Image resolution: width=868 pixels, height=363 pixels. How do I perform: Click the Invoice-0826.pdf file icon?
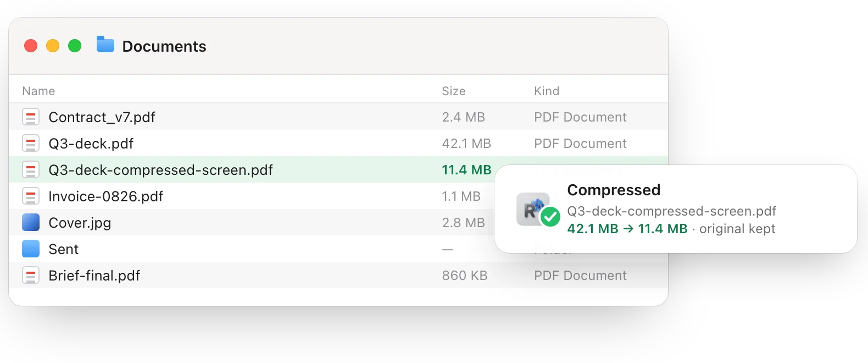31,196
